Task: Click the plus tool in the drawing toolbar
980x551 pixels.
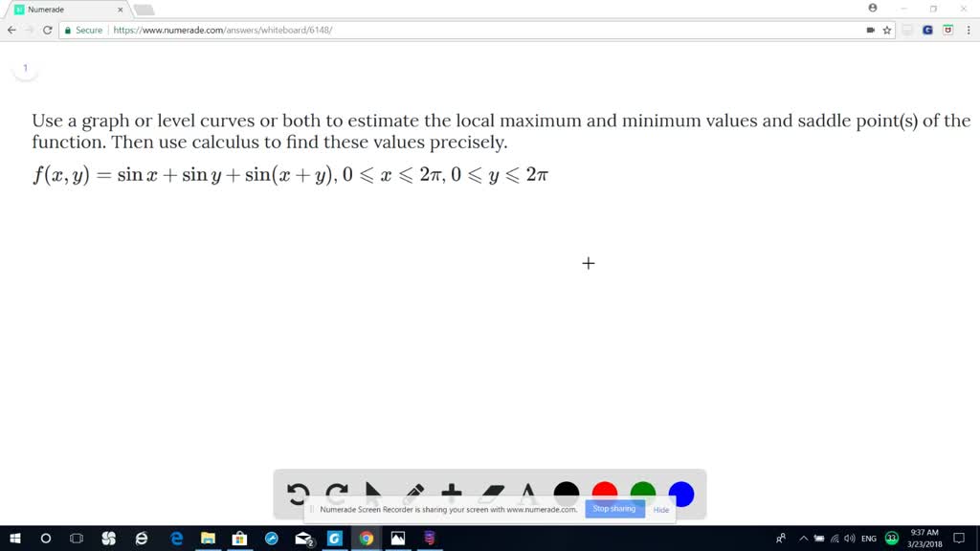Action: click(x=452, y=490)
